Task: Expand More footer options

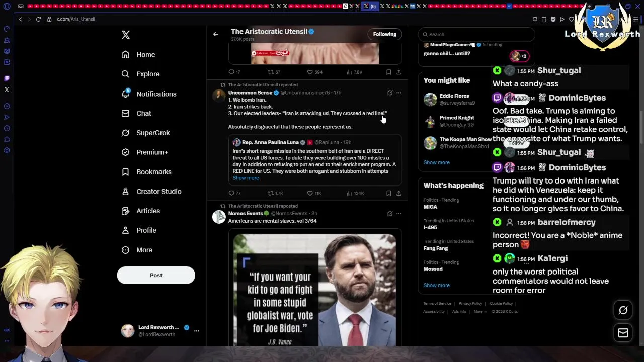Action: (x=480, y=311)
